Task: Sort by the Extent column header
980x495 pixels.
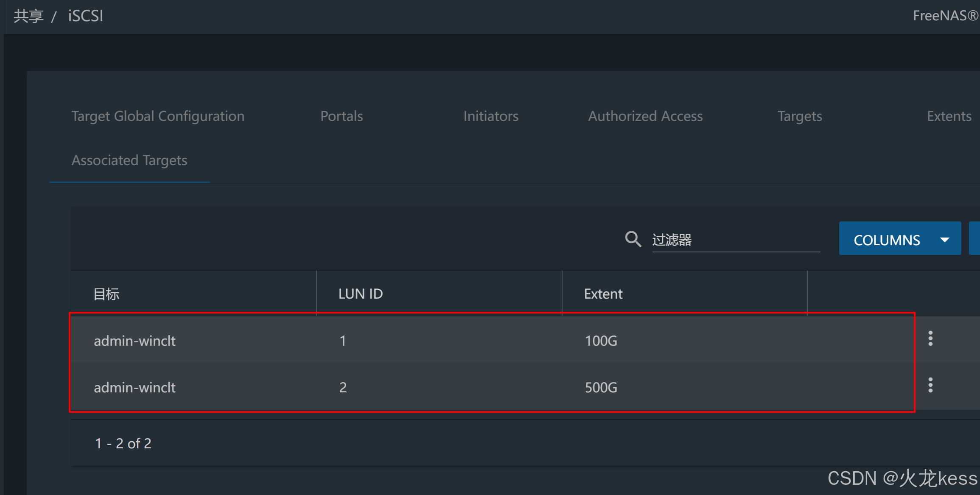Action: click(603, 294)
